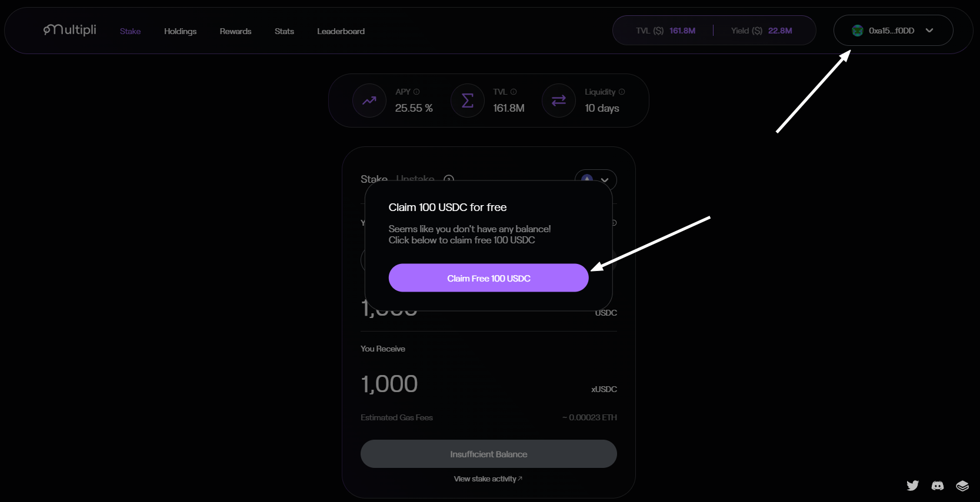Click the Liquidity swap arrows icon

pyautogui.click(x=559, y=101)
